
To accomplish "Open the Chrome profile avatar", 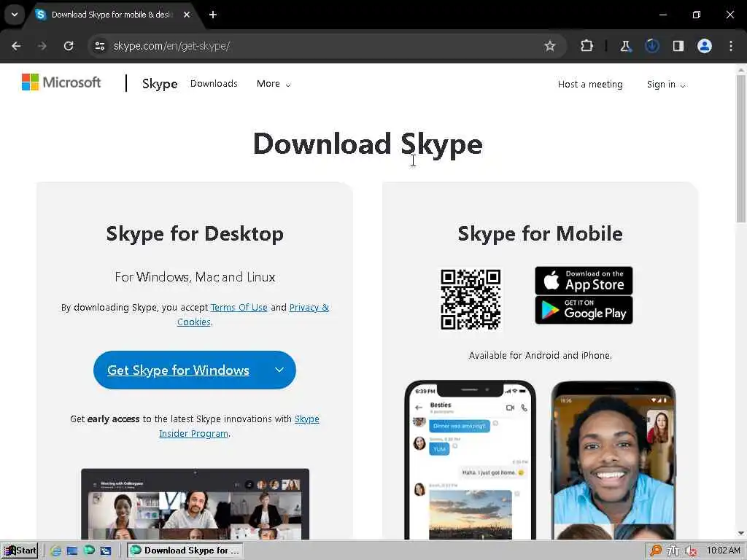I will coord(705,46).
